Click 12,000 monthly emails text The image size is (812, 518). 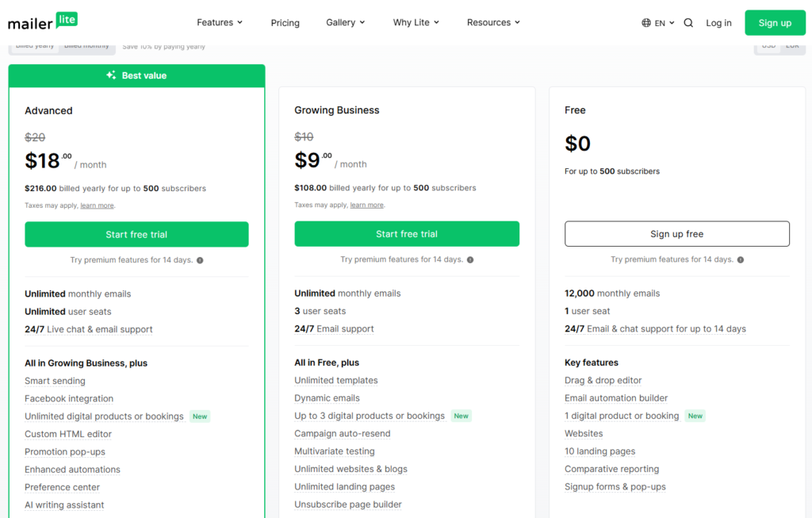click(612, 294)
